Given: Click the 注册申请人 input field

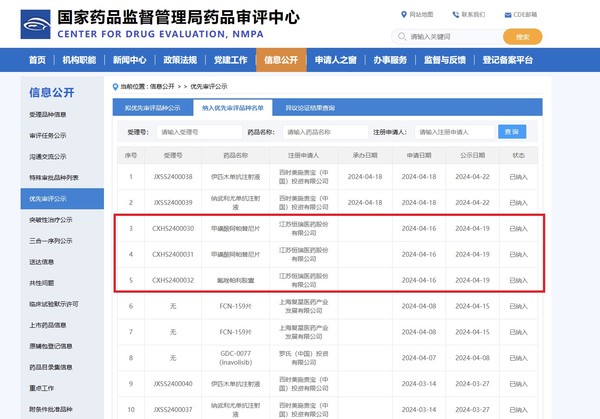Looking at the screenshot, I should pos(455,132).
